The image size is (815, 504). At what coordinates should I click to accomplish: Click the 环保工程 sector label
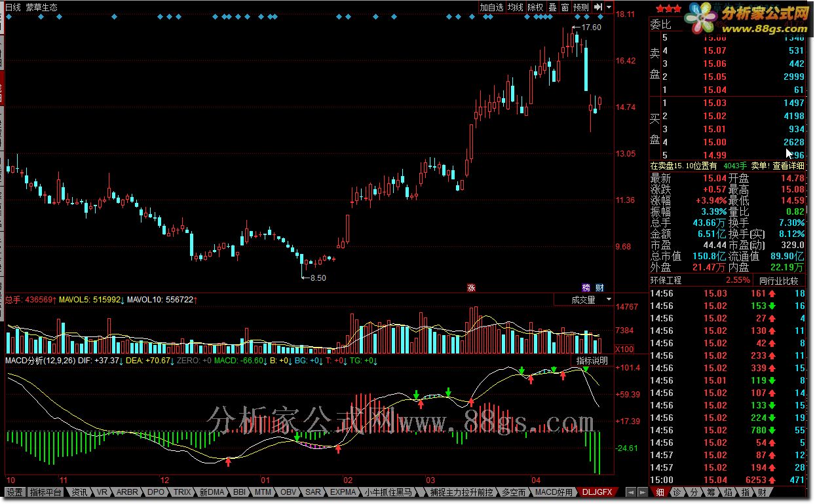(x=666, y=280)
